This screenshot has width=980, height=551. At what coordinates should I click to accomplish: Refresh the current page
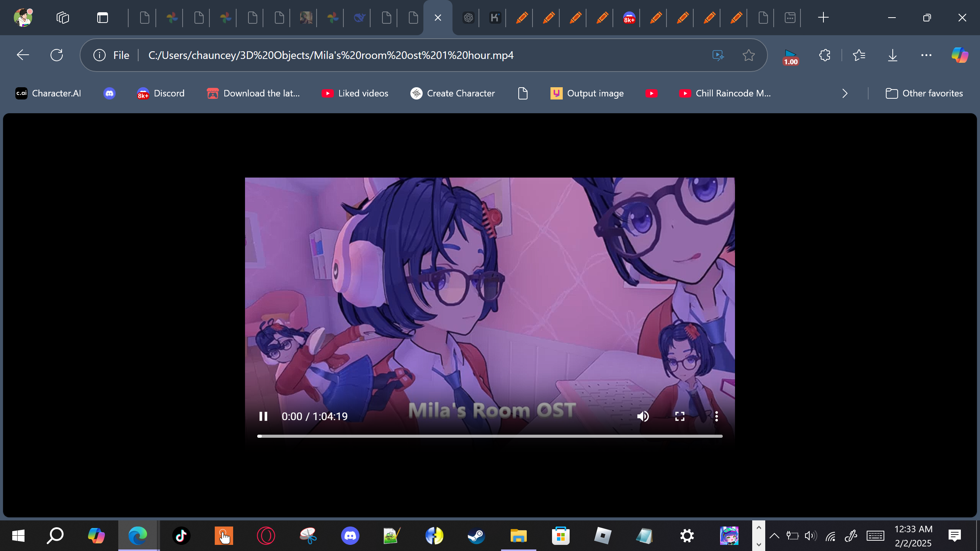tap(57, 55)
